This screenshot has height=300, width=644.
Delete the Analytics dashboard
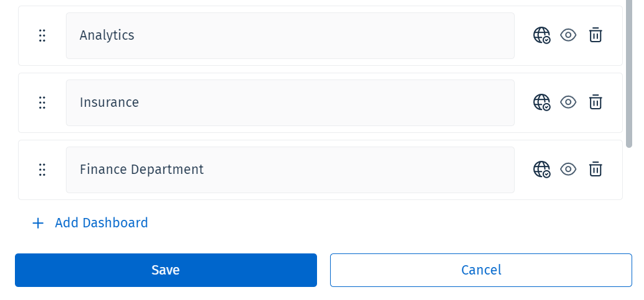pos(596,35)
